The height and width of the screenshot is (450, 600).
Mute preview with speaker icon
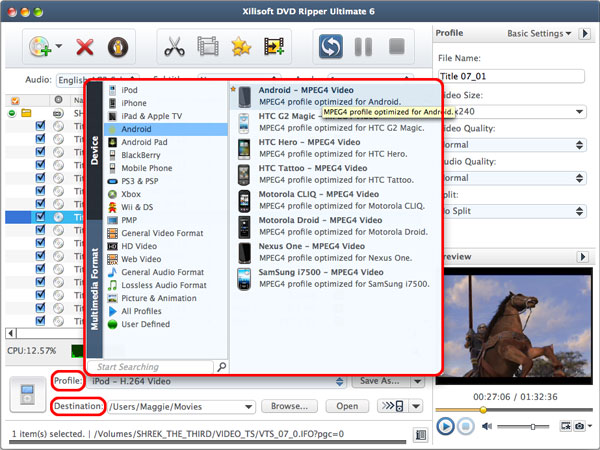[486, 426]
